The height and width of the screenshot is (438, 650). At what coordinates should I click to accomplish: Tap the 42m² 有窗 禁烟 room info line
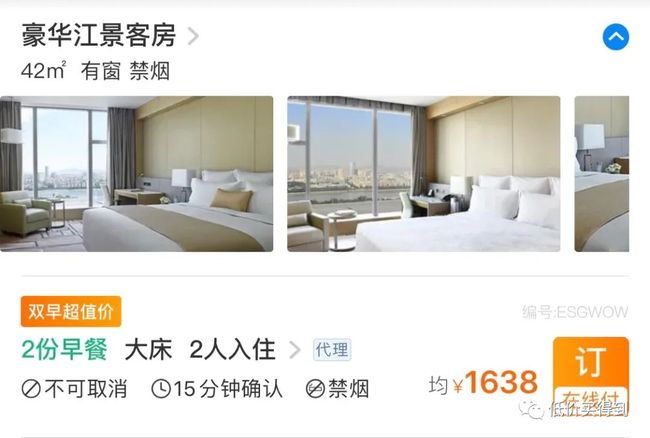click(96, 70)
